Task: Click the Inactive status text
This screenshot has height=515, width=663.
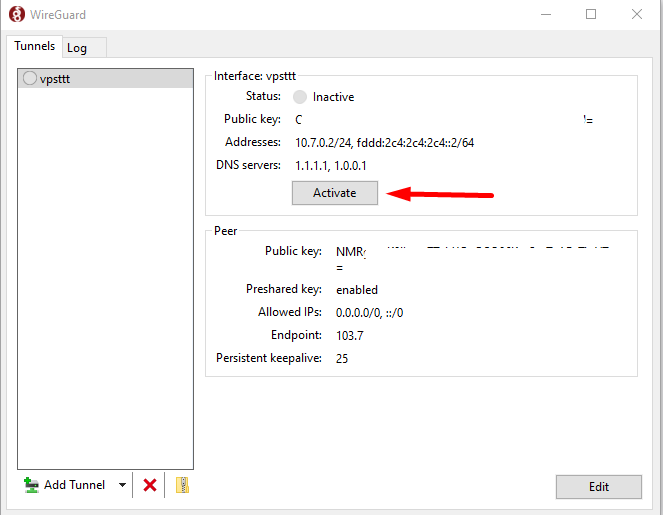Action: click(333, 97)
